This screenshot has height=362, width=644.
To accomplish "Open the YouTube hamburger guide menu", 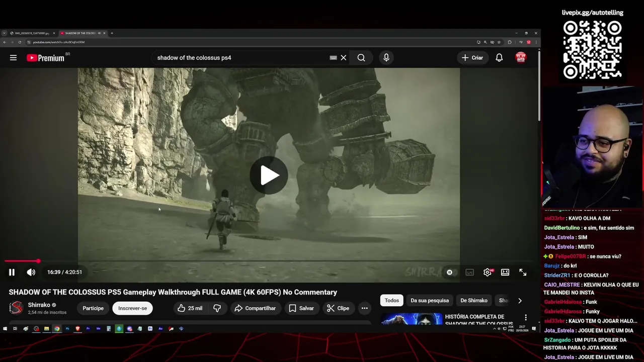I will point(13,58).
